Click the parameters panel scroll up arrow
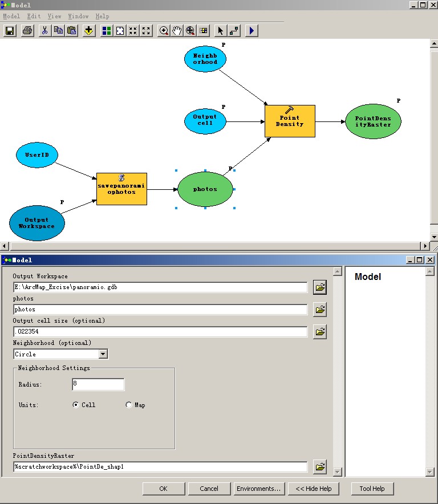This screenshot has height=504, width=438. 338,271
